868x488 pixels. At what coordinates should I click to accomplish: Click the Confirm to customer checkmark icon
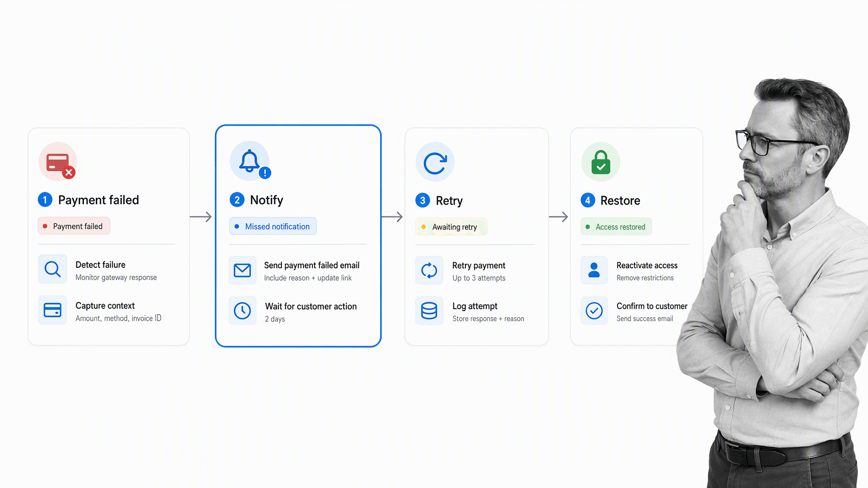click(594, 311)
